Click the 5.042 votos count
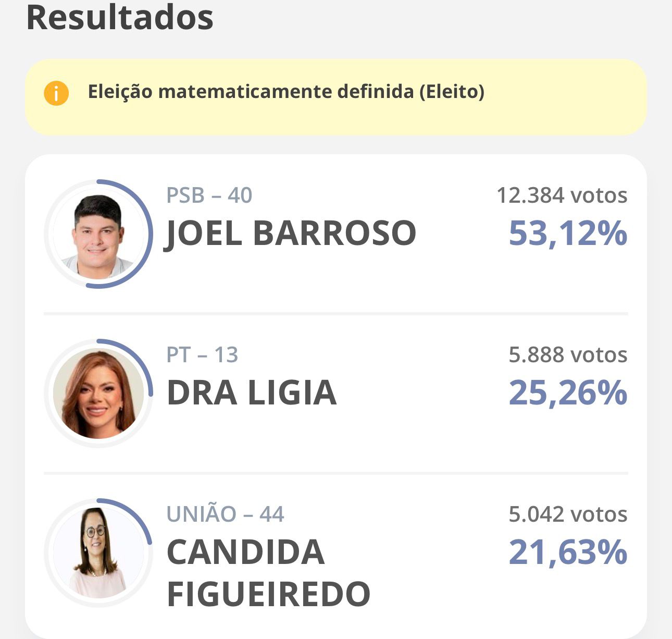 coord(568,514)
